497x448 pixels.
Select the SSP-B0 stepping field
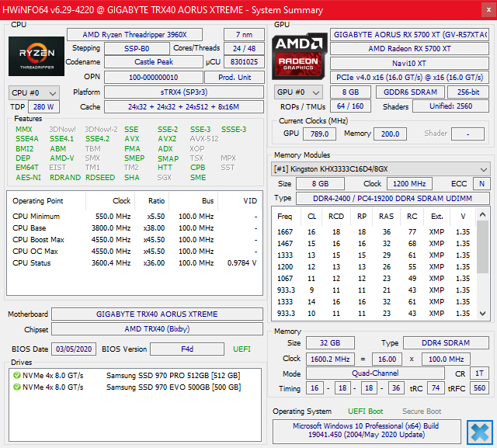pyautogui.click(x=137, y=48)
